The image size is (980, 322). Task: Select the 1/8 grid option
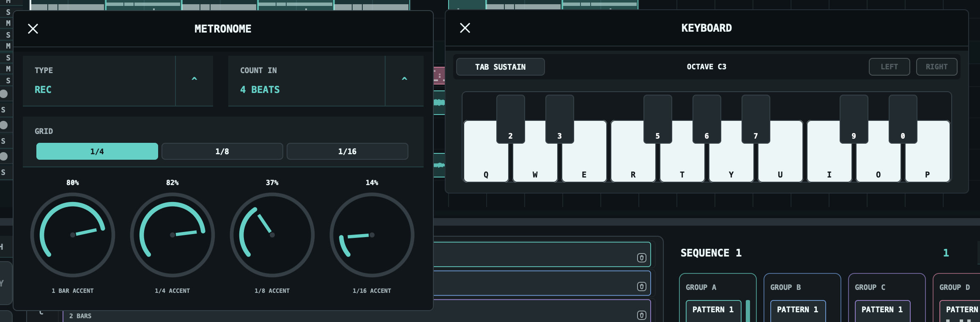(222, 151)
